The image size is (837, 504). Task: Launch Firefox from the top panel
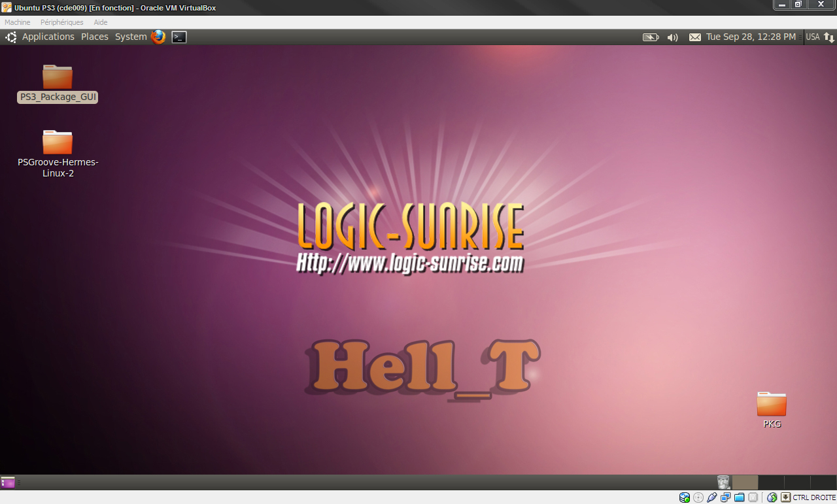tap(158, 37)
